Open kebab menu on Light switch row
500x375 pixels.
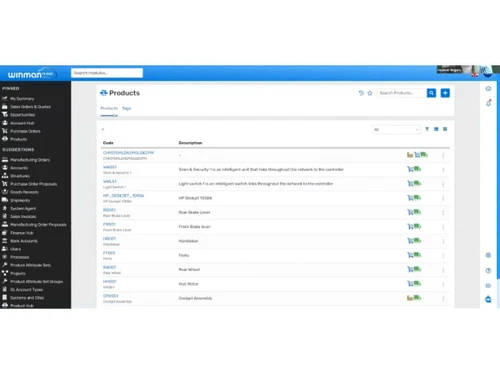(443, 184)
